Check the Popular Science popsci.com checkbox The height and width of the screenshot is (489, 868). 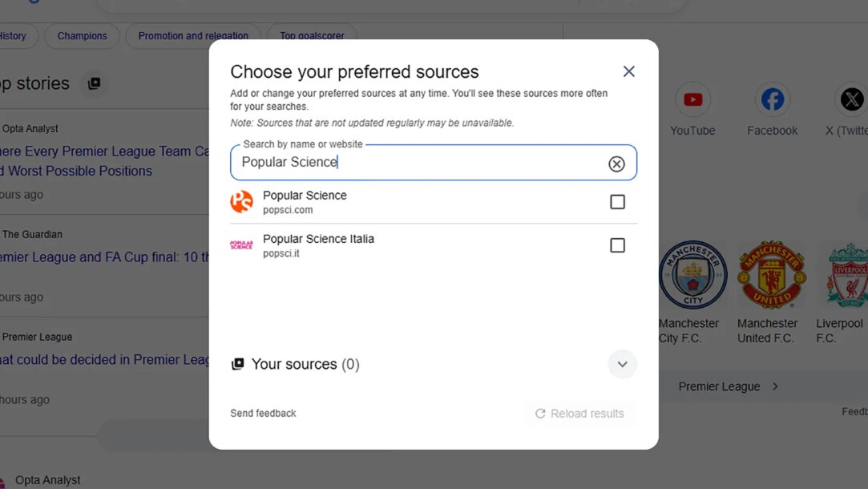point(617,201)
